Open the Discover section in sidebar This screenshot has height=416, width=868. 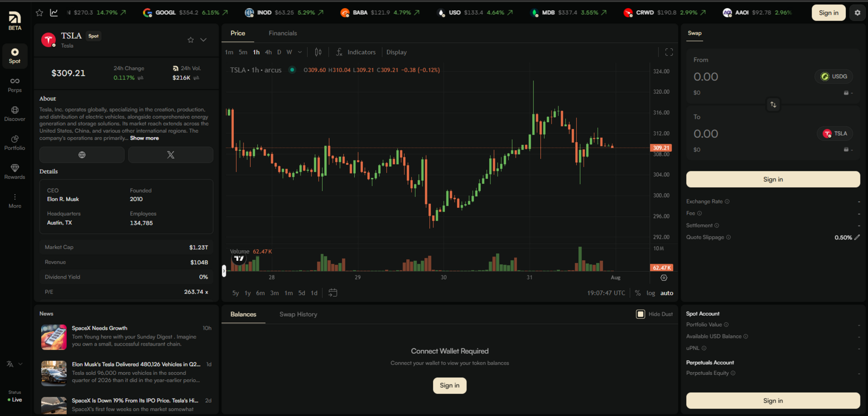tap(15, 114)
